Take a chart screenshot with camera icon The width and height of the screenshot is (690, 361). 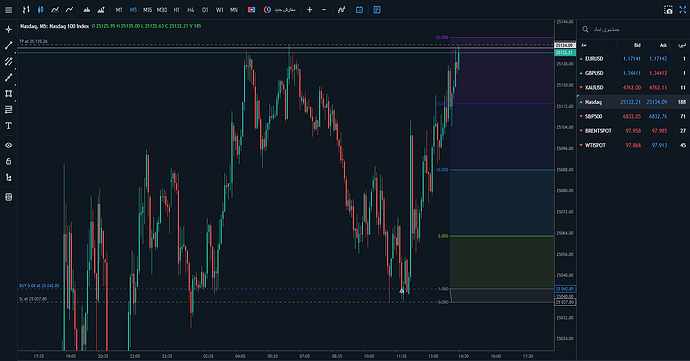tap(668, 10)
